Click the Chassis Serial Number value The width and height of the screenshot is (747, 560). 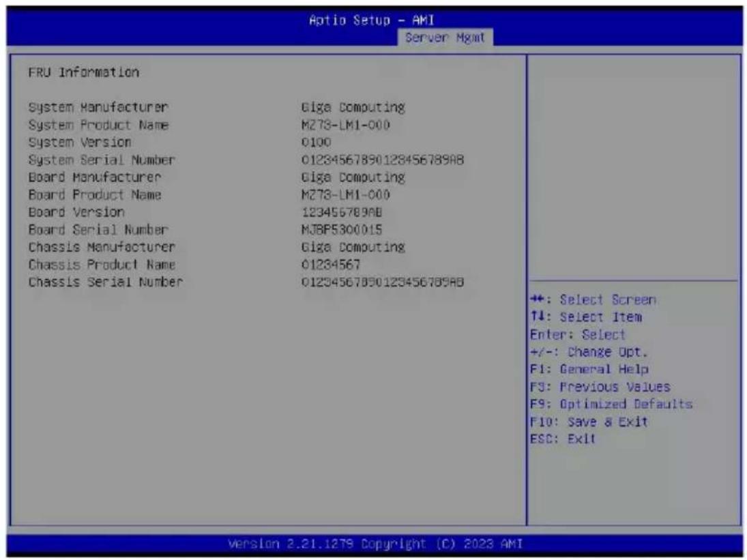[x=383, y=282]
